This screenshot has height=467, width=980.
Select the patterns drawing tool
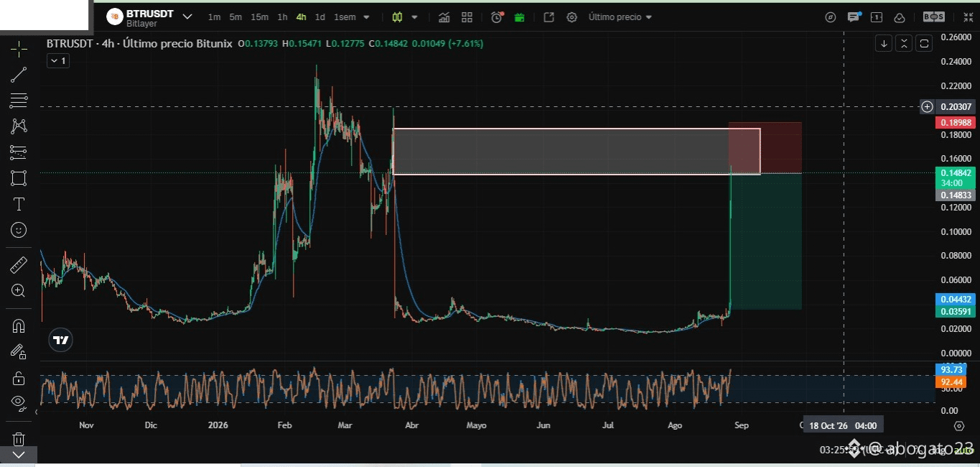[19, 126]
